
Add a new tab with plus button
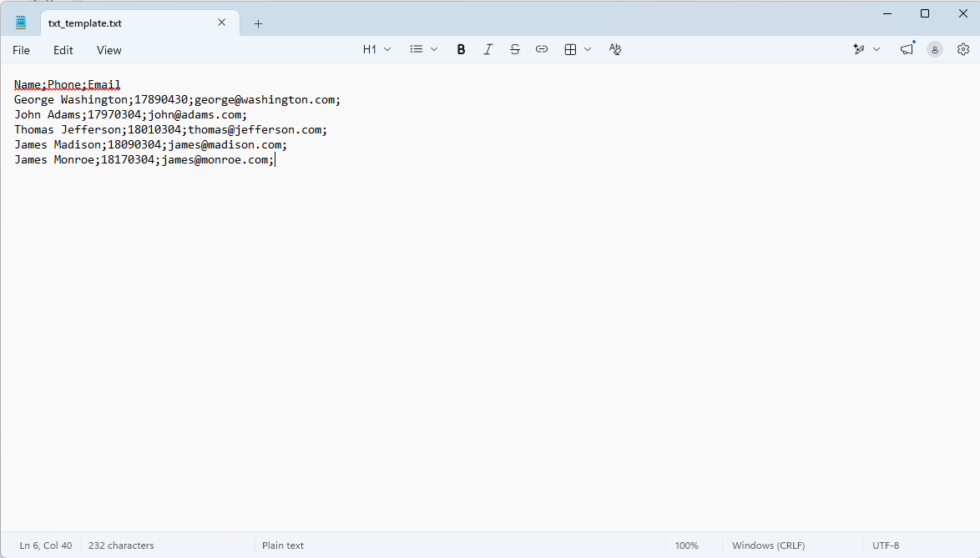(x=258, y=23)
